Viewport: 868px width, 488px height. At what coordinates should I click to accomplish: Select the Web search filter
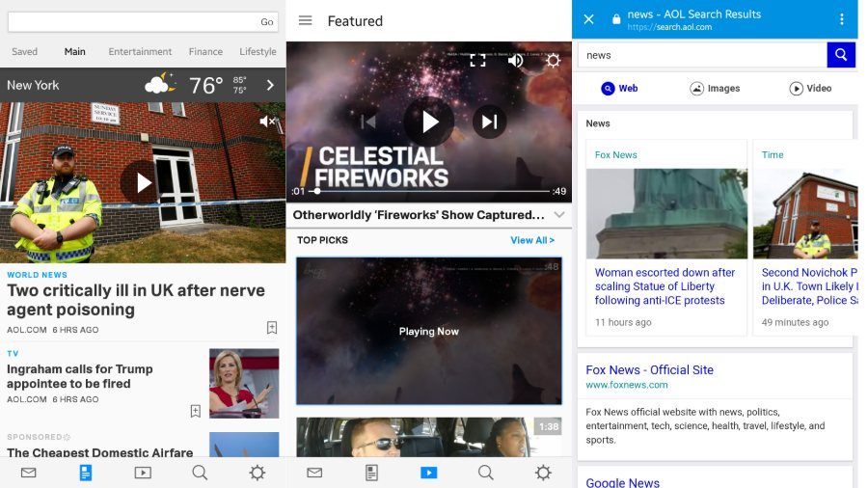619,88
